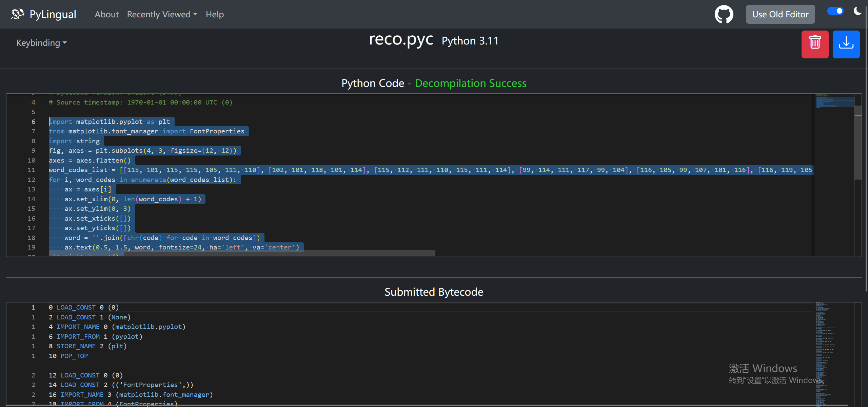
Task: Open the Help menu item
Action: [x=215, y=14]
